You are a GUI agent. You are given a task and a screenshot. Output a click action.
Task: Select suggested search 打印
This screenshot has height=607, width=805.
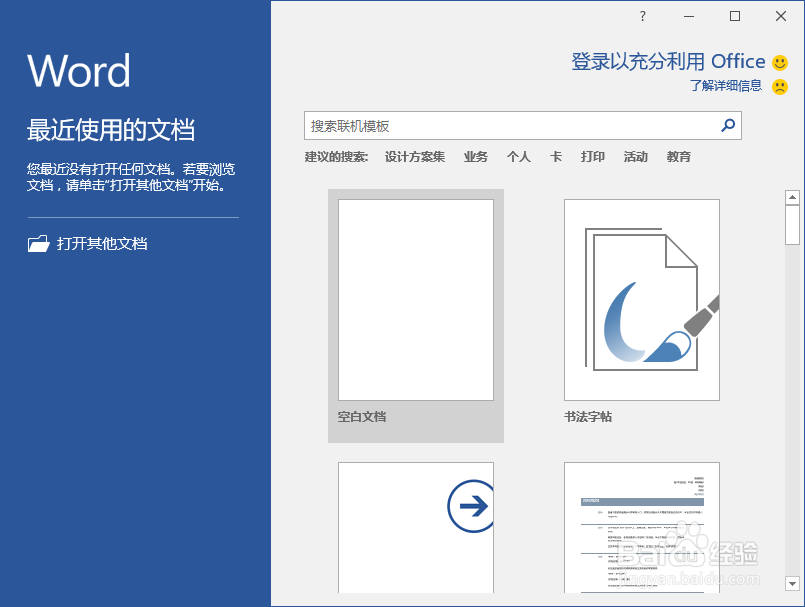click(592, 157)
